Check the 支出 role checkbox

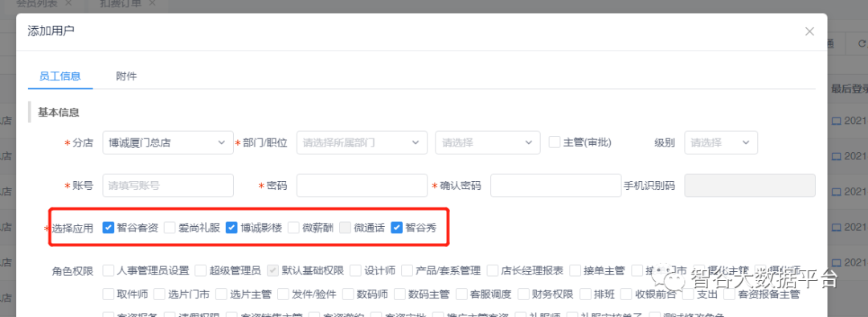click(689, 294)
